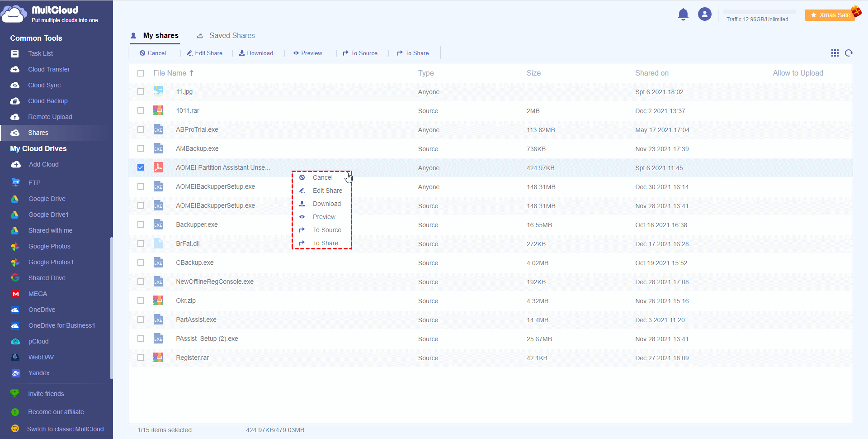Tick the Backupper.exe checkbox
Viewport: 868px width, 439px height.
coord(141,224)
